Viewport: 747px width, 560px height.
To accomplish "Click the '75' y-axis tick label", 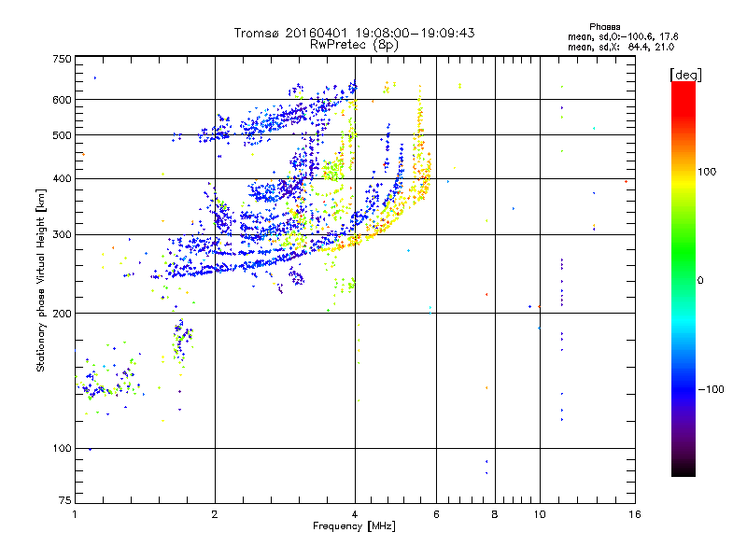I will (x=65, y=500).
